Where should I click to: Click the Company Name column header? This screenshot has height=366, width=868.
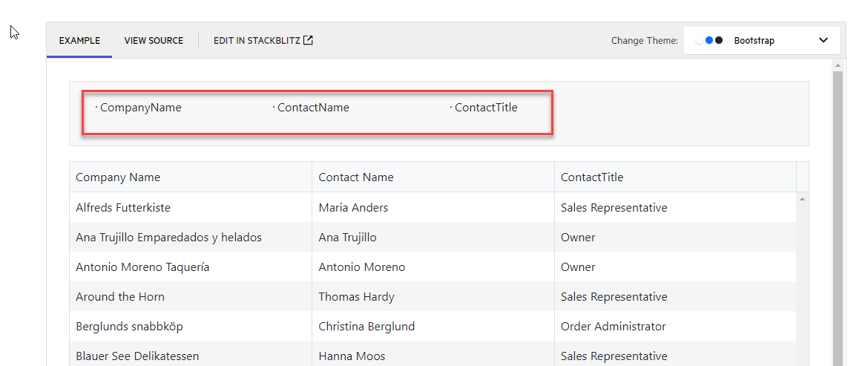tap(118, 177)
